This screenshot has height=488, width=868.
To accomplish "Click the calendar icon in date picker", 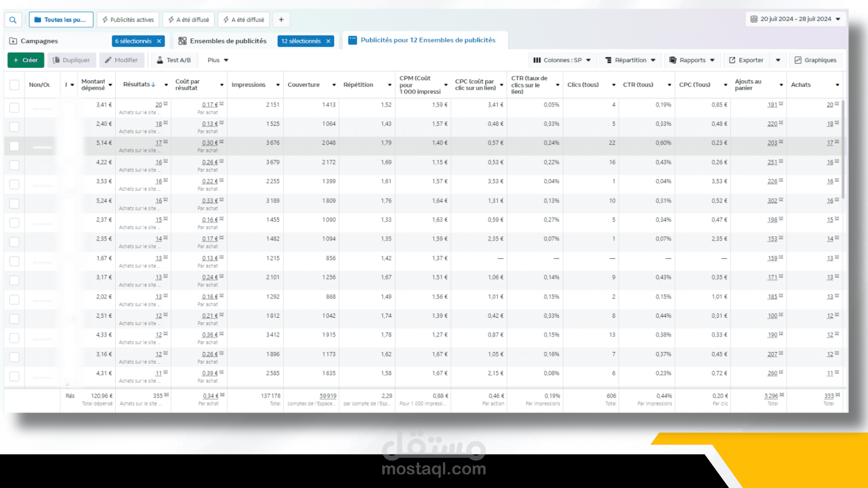I will point(754,19).
